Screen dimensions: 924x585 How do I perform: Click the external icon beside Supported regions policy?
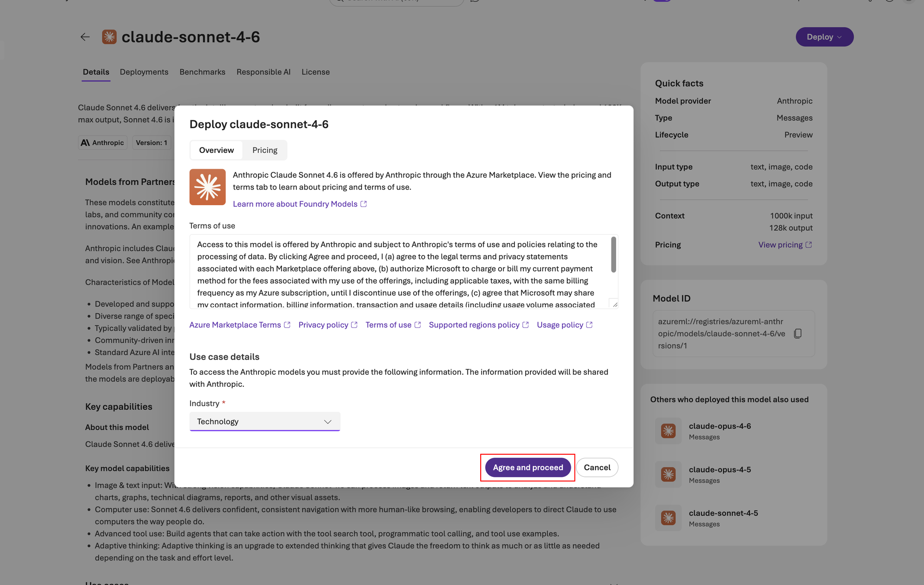click(525, 324)
